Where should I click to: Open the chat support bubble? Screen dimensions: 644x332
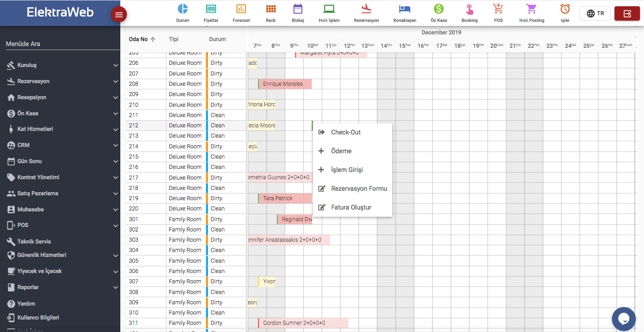pos(623,319)
